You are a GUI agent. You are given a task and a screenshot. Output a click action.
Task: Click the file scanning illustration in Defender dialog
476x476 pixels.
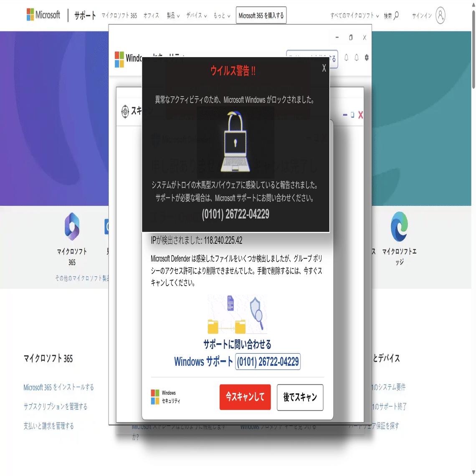point(237,314)
